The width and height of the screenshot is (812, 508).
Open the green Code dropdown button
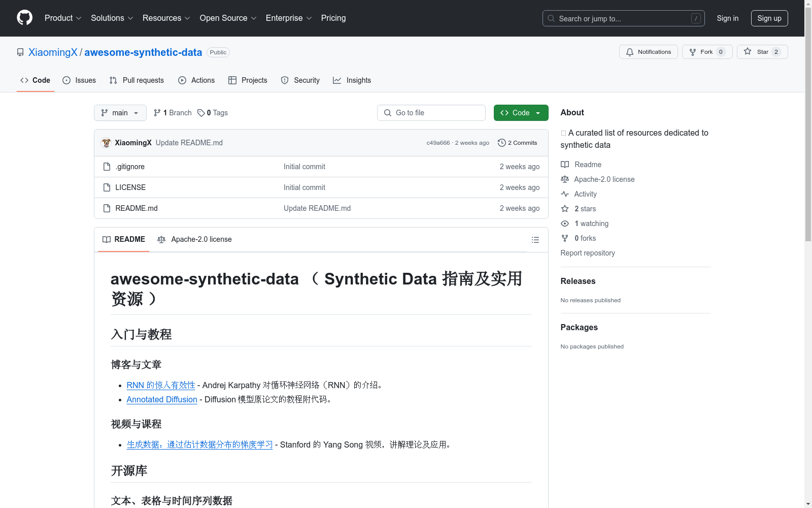(521, 113)
